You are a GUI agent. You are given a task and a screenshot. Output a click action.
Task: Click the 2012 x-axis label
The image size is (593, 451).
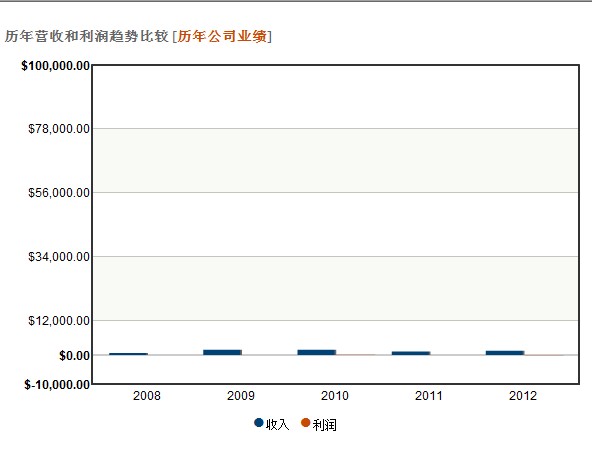pyautogui.click(x=523, y=396)
